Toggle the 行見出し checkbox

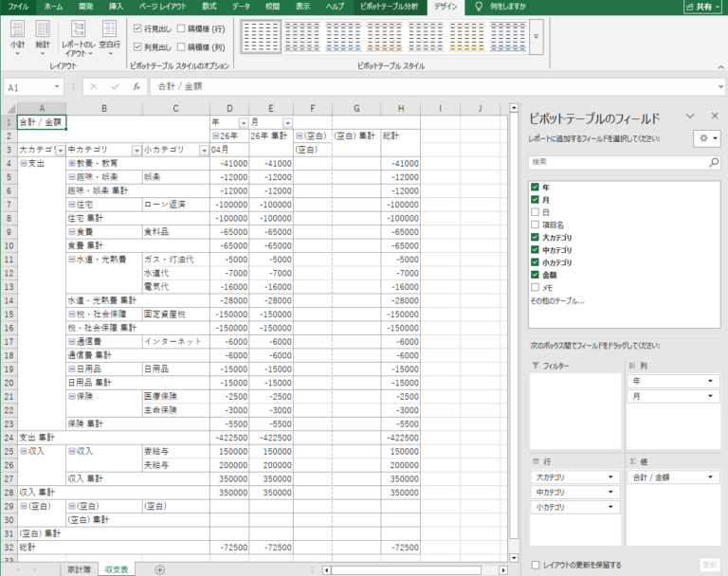click(x=137, y=28)
